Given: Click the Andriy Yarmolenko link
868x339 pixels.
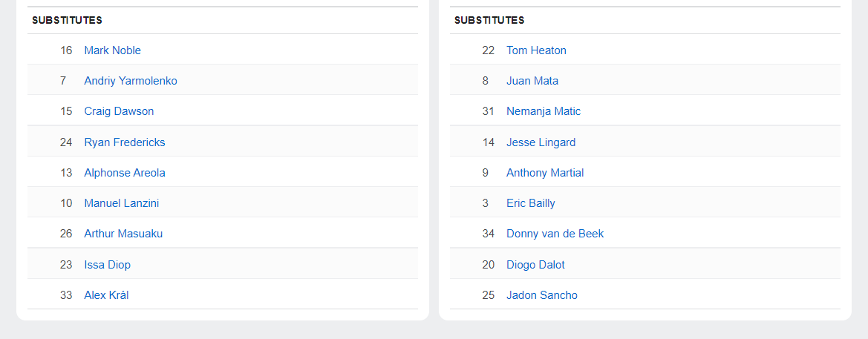Looking at the screenshot, I should click(x=131, y=81).
